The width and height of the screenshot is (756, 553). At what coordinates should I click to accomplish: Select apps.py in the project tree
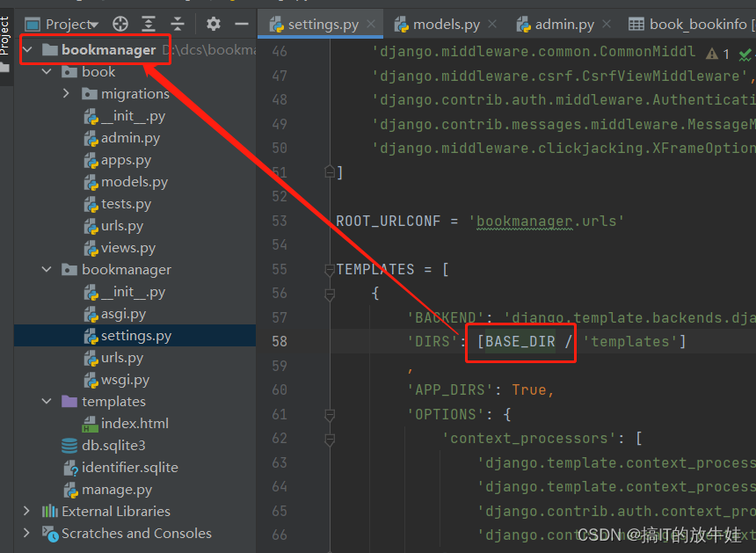click(x=126, y=160)
